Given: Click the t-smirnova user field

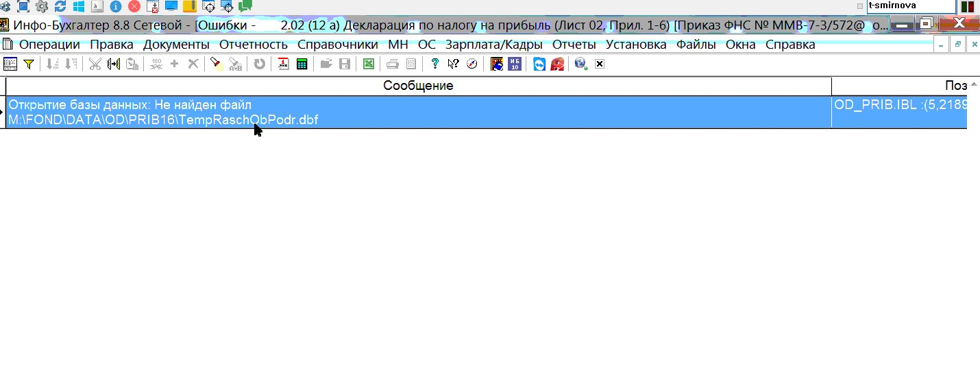Looking at the screenshot, I should [x=911, y=5].
